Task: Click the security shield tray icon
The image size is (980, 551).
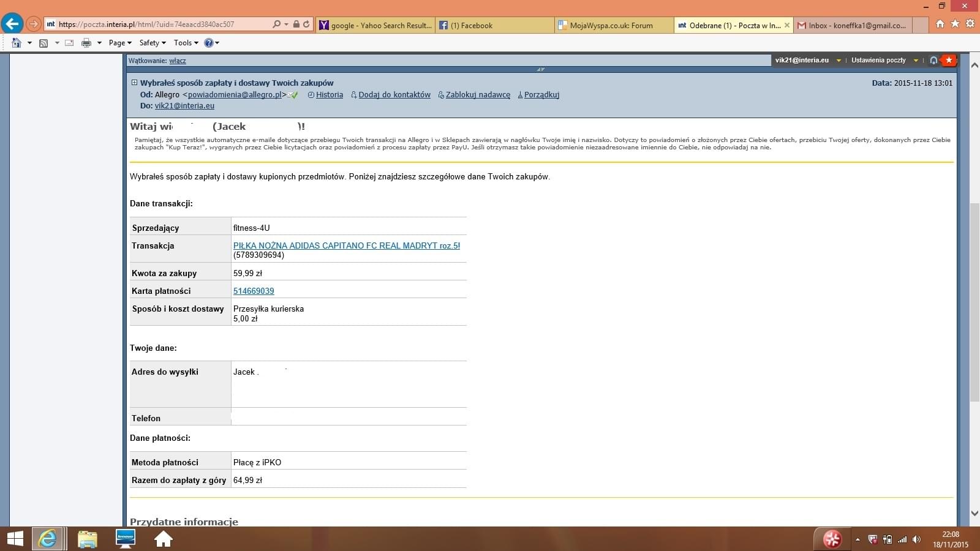Action: click(873, 539)
